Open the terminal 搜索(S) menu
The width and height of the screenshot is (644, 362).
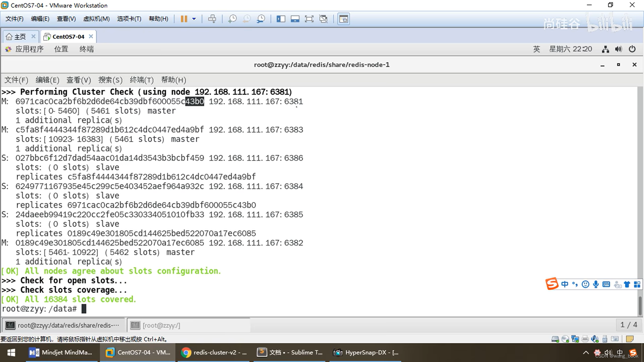coord(110,80)
